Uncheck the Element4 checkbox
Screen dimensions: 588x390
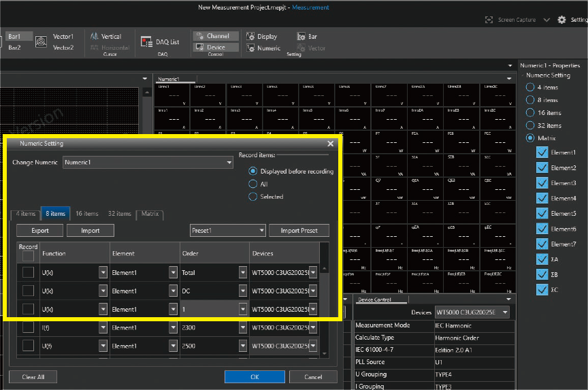pyautogui.click(x=542, y=198)
